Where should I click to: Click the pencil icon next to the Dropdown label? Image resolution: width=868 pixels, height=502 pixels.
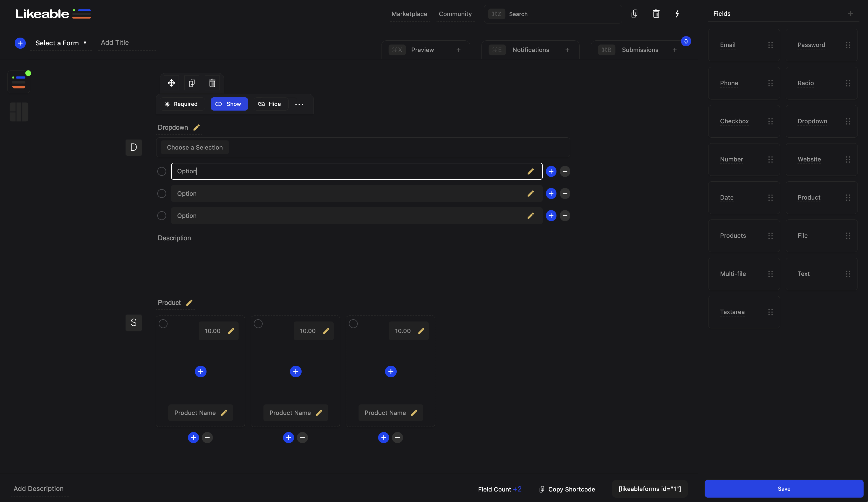click(196, 127)
